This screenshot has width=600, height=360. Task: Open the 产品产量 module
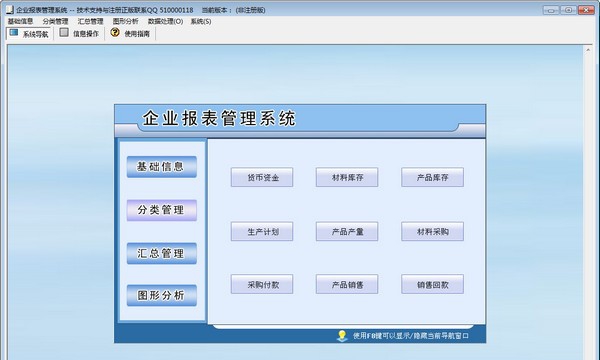pyautogui.click(x=347, y=231)
